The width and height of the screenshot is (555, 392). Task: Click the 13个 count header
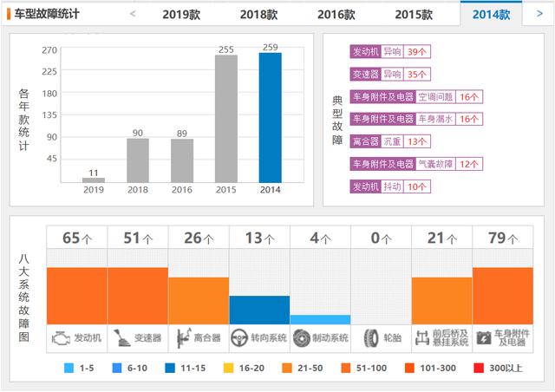[259, 238]
